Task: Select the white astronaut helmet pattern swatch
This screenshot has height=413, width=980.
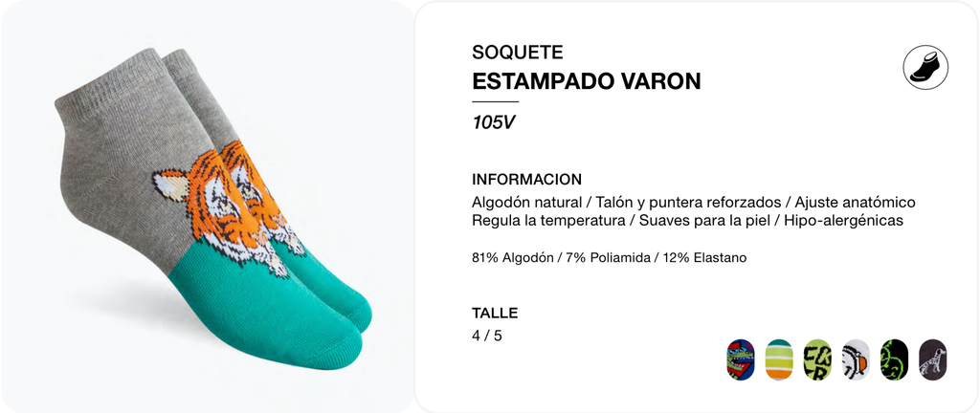Action: coord(856,360)
